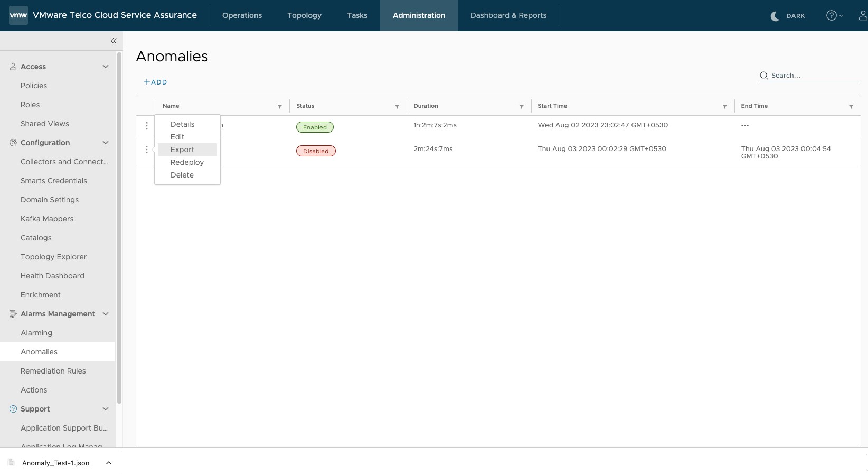Click Wed Aug 02 2023 start time cell

point(603,125)
